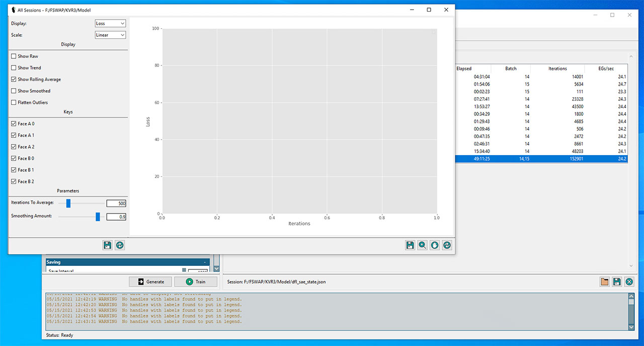The height and width of the screenshot is (346, 644).
Task: Adjust the Iterations To Average slider
Action: click(x=68, y=203)
